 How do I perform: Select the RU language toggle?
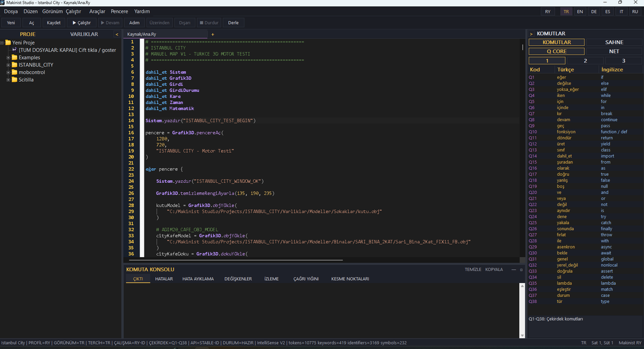(635, 11)
